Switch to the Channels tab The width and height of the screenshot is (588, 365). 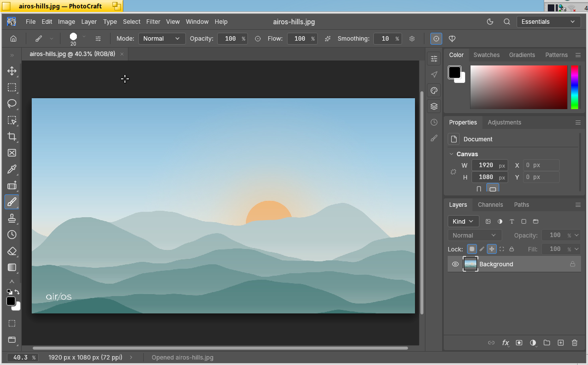pyautogui.click(x=490, y=204)
